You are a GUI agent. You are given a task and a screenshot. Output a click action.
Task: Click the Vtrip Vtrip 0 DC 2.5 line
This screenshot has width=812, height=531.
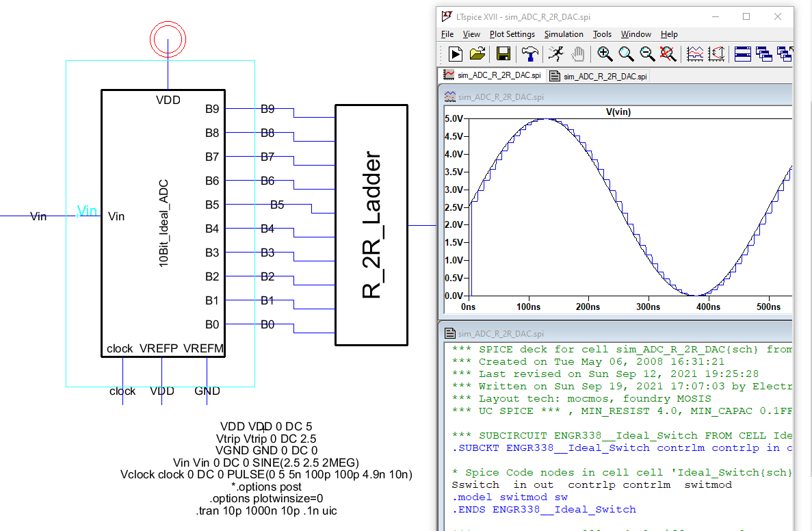pyautogui.click(x=266, y=438)
